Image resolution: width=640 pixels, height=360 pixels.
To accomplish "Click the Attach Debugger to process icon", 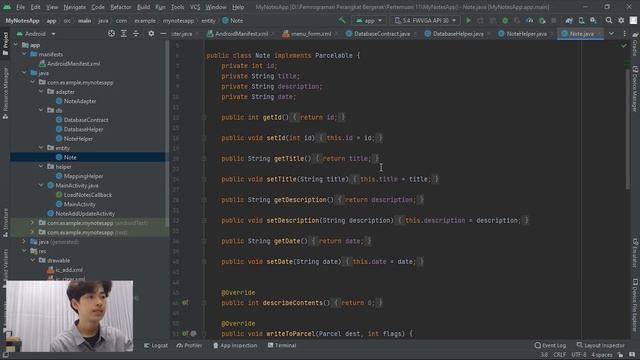I will tap(542, 20).
